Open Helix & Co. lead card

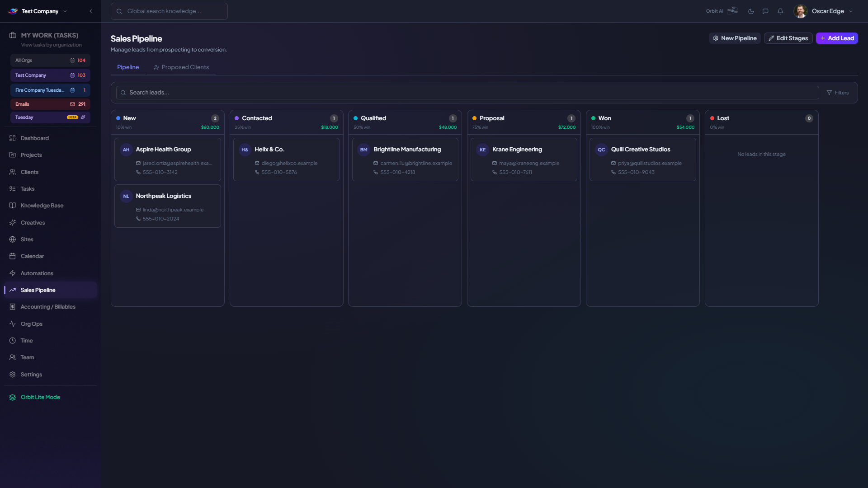pos(286,160)
